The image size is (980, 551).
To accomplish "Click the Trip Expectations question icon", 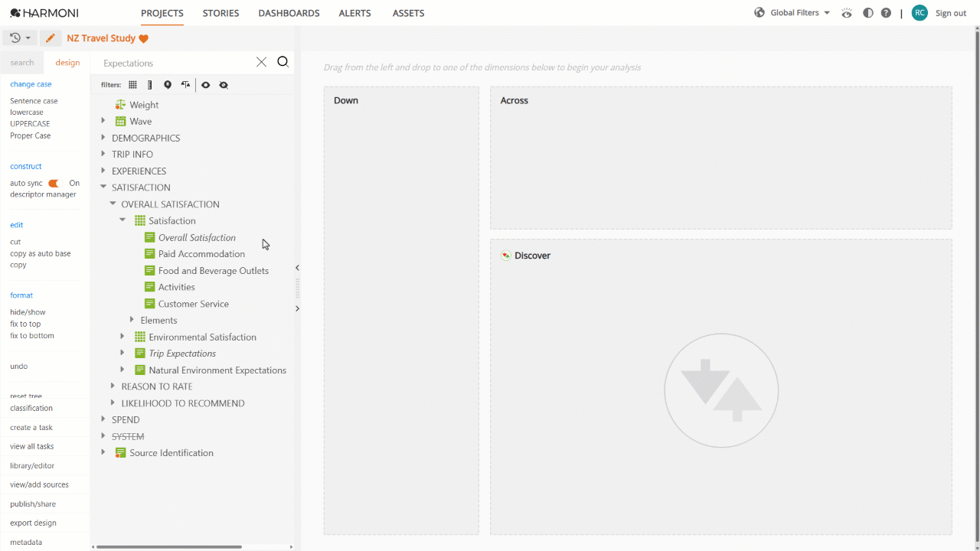I will click(x=140, y=354).
